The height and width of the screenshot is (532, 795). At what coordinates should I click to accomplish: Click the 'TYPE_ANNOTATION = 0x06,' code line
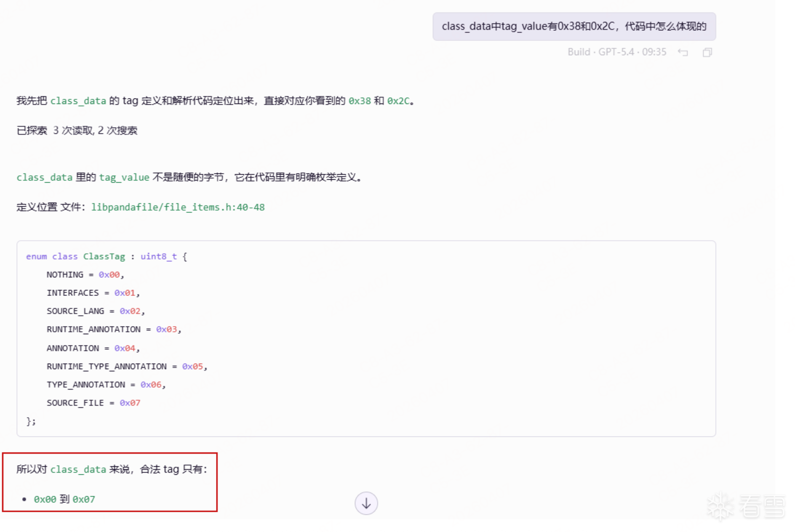pyautogui.click(x=106, y=385)
